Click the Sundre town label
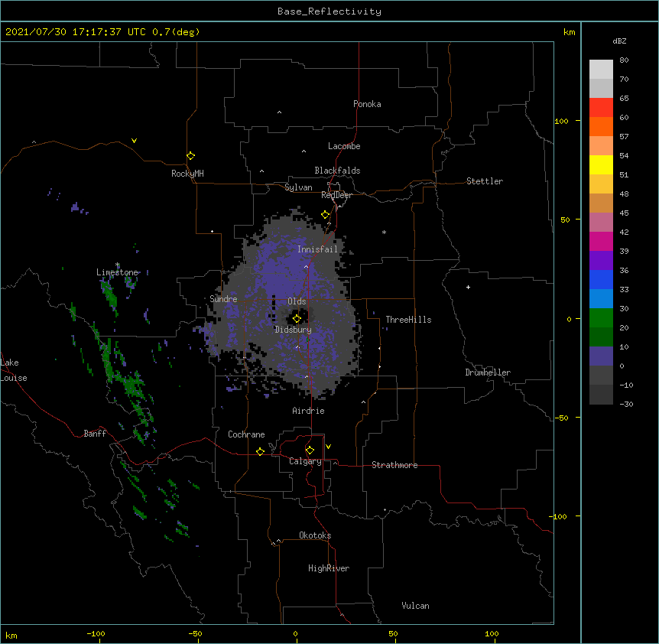The width and height of the screenshot is (659, 644). tap(223, 299)
